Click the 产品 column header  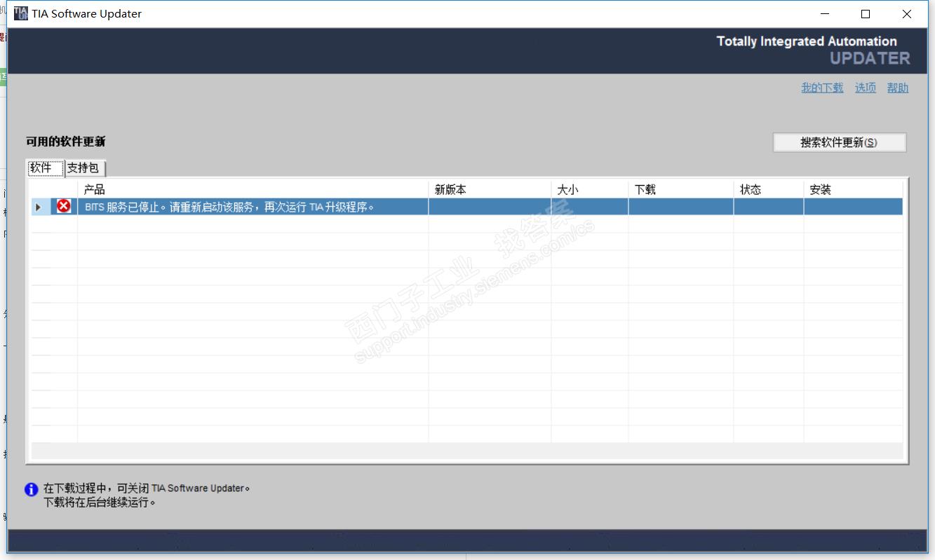(253, 189)
